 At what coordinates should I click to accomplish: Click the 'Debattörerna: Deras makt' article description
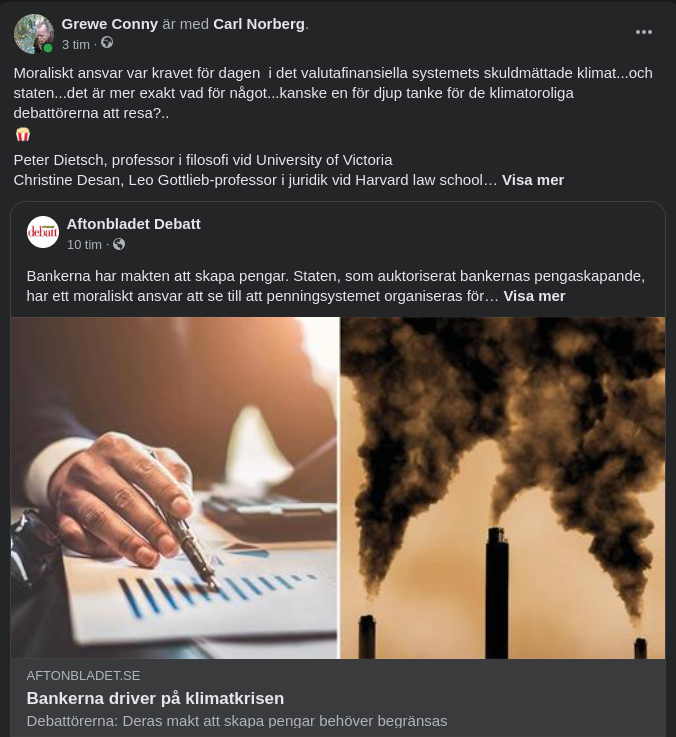(236, 721)
